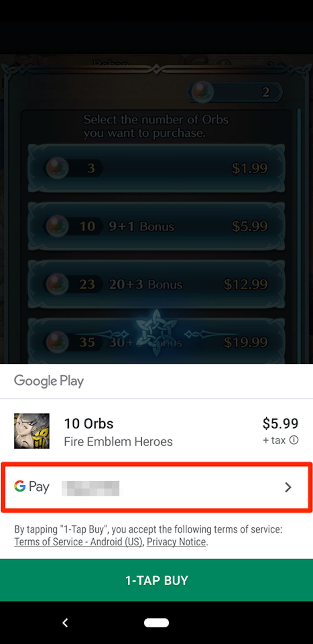Tap the $5.99 price label
The width and height of the screenshot is (313, 644).
point(280,423)
